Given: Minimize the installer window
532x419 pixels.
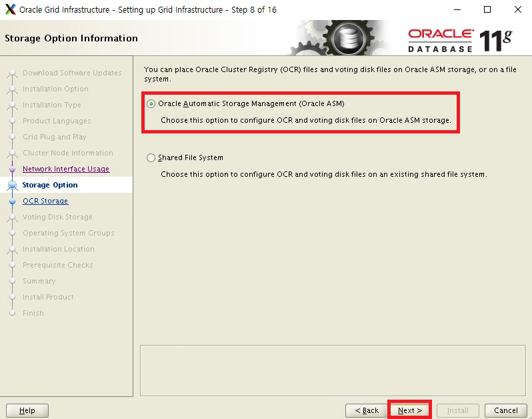Looking at the screenshot, I should [x=457, y=9].
